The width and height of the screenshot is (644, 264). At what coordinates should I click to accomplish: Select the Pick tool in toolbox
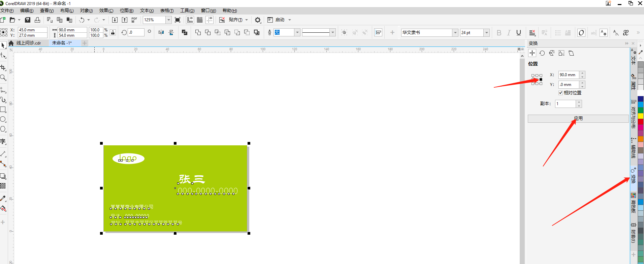click(x=3, y=45)
